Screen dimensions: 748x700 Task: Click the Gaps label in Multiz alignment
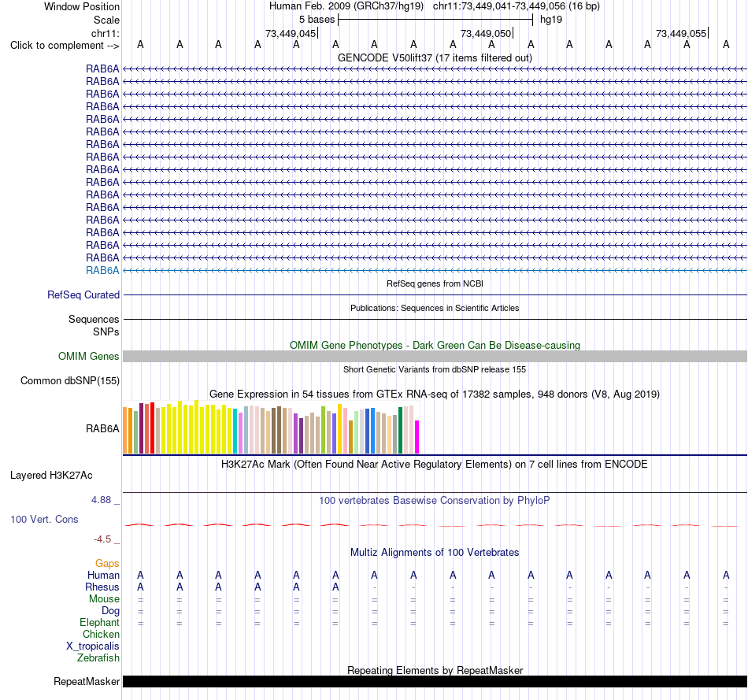pyautogui.click(x=107, y=564)
